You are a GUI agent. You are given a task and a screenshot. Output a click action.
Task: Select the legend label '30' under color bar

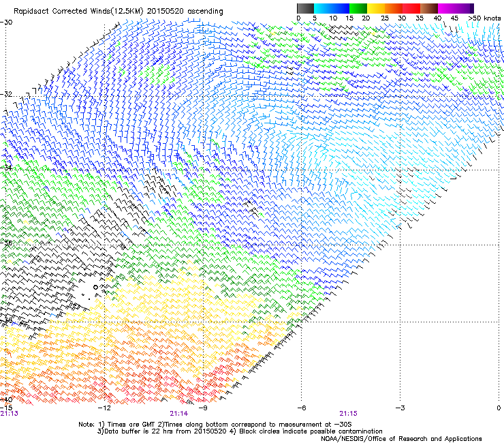[x=402, y=18]
